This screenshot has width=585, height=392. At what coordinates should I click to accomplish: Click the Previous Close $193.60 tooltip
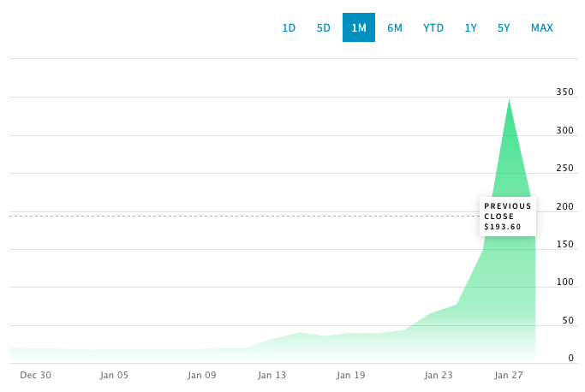[508, 217]
